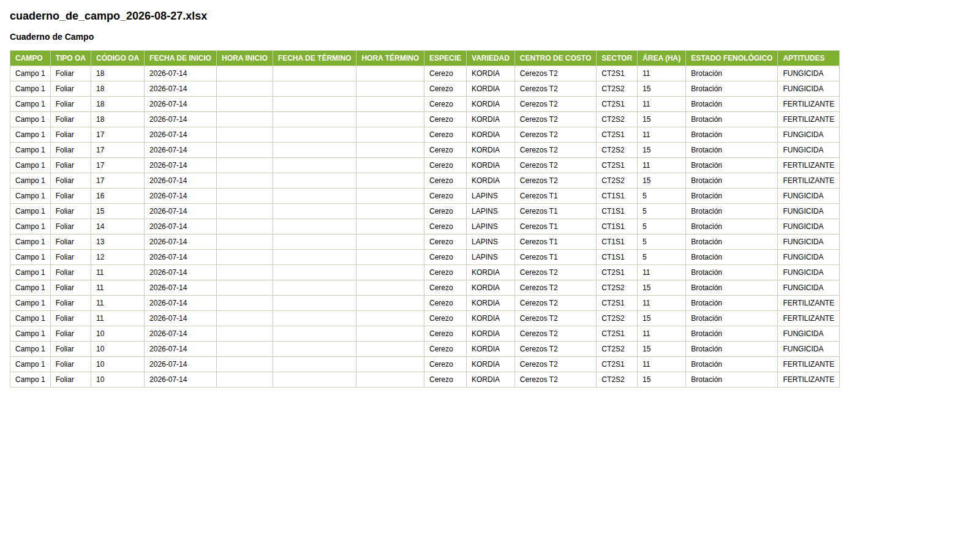Select the TIPO OA column header
The height and width of the screenshot is (551, 980).
70,58
